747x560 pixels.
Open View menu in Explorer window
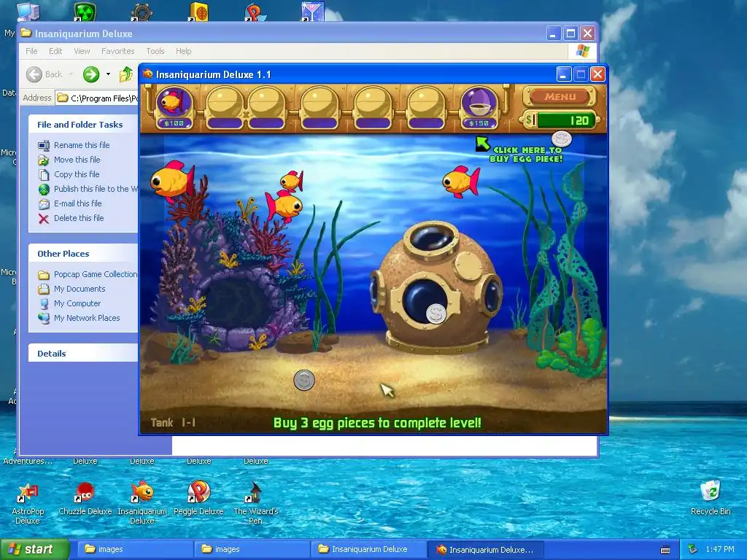click(82, 51)
